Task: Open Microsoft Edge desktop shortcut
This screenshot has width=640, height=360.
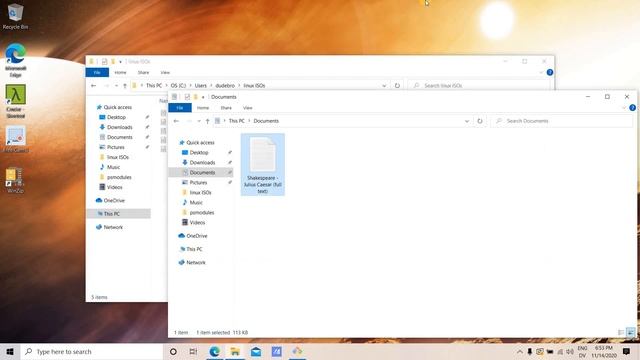Action: [x=15, y=60]
